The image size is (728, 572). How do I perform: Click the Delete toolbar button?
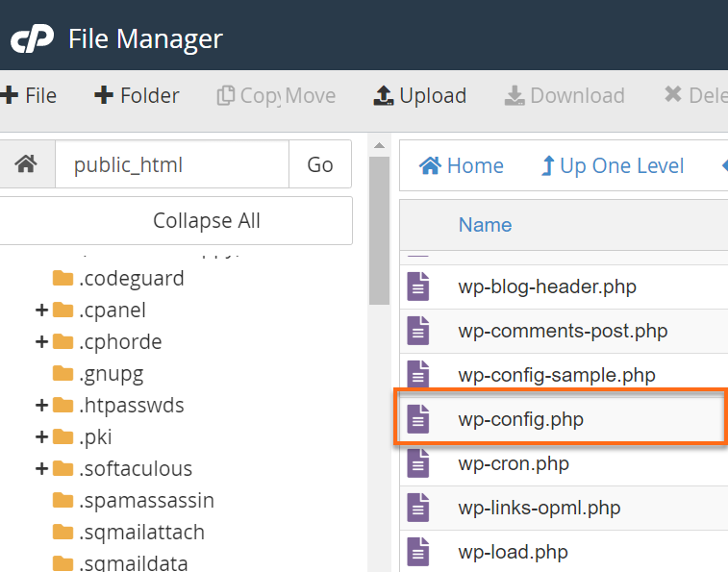696,95
